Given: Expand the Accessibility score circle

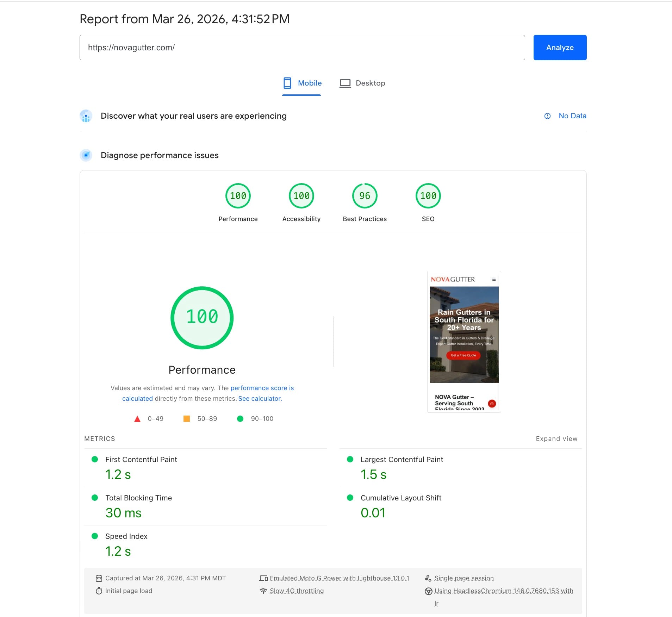Looking at the screenshot, I should pos(301,196).
